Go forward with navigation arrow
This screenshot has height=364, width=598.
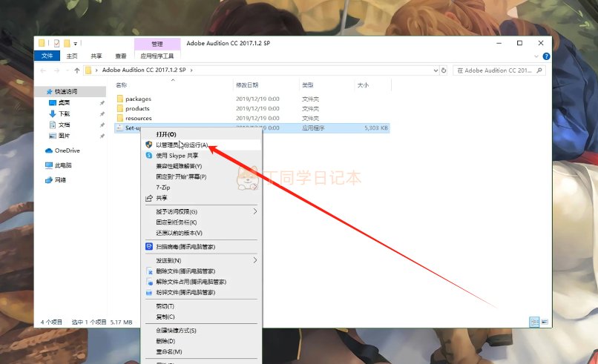[56, 70]
